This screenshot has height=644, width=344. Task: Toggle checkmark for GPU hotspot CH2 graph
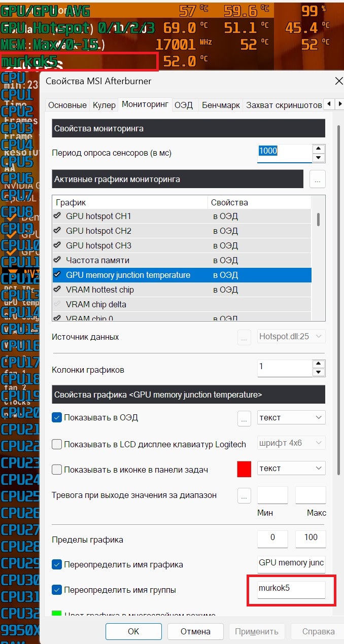click(x=57, y=231)
